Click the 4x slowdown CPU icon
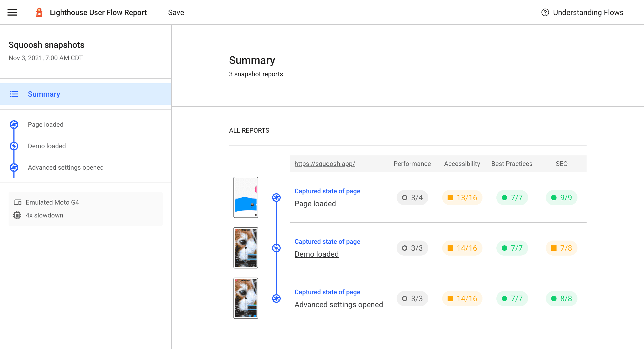The width and height of the screenshot is (644, 349). pyautogui.click(x=17, y=215)
